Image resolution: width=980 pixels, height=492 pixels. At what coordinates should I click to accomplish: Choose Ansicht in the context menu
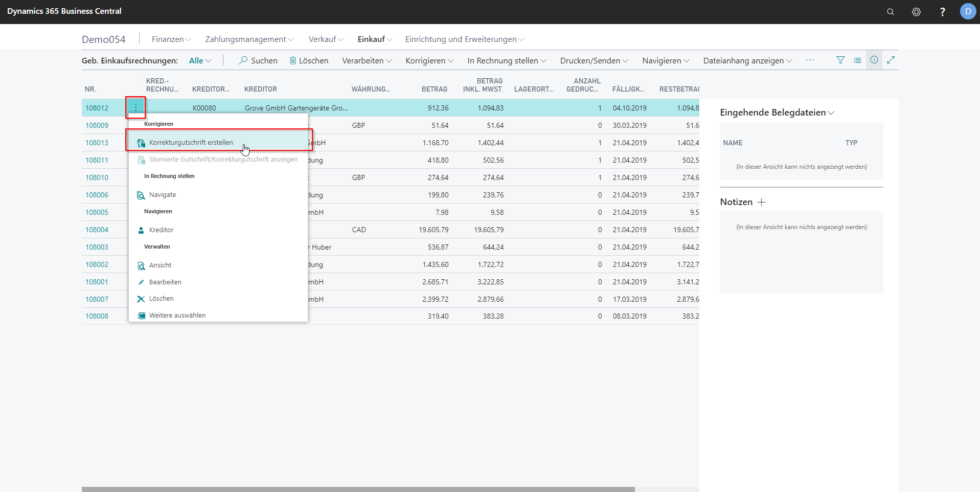point(160,265)
